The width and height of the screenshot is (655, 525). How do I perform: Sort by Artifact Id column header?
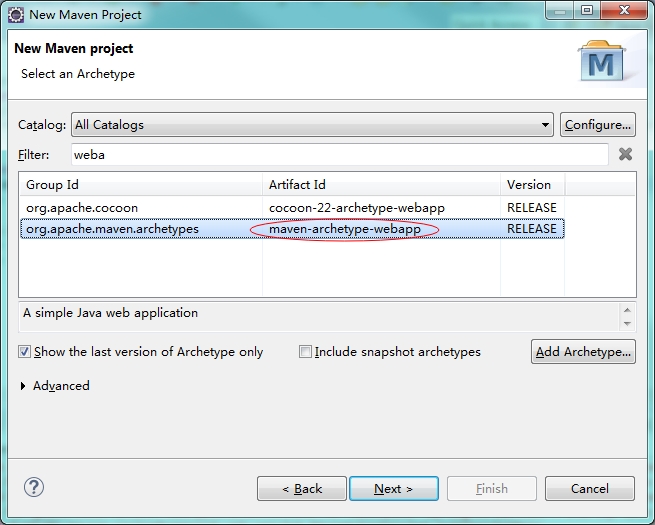click(381, 185)
